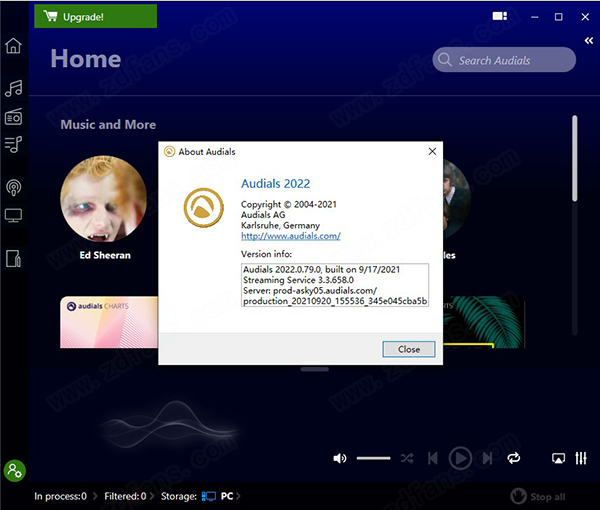Adjust the volume slider
The height and width of the screenshot is (510, 600).
pos(373,458)
